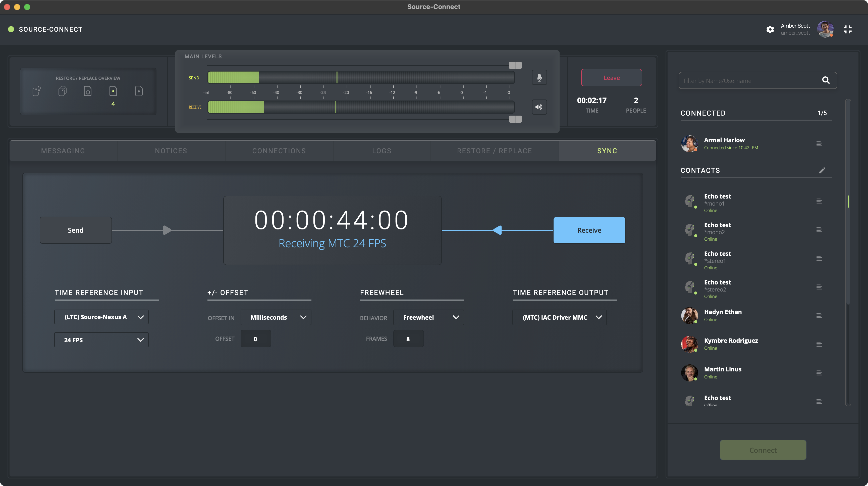Open the Freewheel behavior dropdown
Image resolution: width=868 pixels, height=486 pixels.
428,317
